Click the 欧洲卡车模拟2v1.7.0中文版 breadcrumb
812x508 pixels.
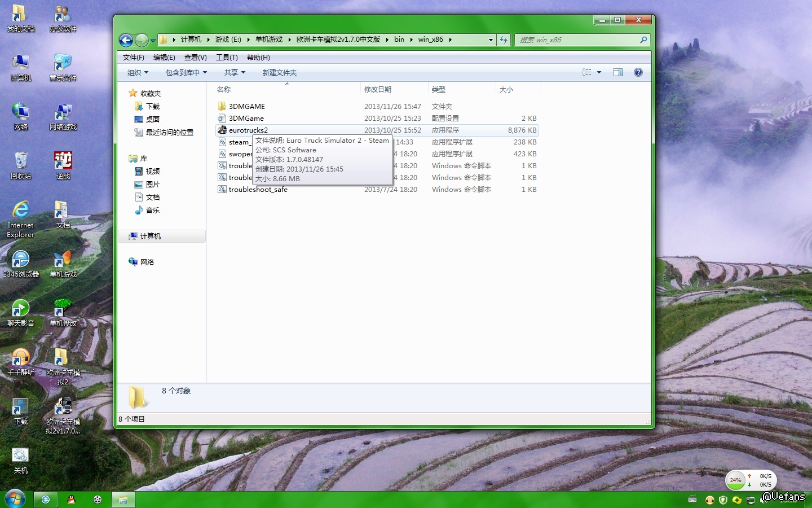click(x=338, y=40)
